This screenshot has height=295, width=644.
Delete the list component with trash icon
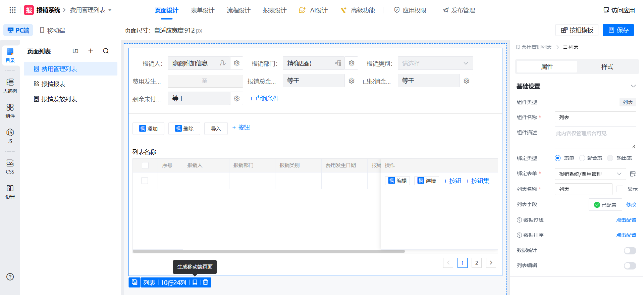(x=206, y=283)
